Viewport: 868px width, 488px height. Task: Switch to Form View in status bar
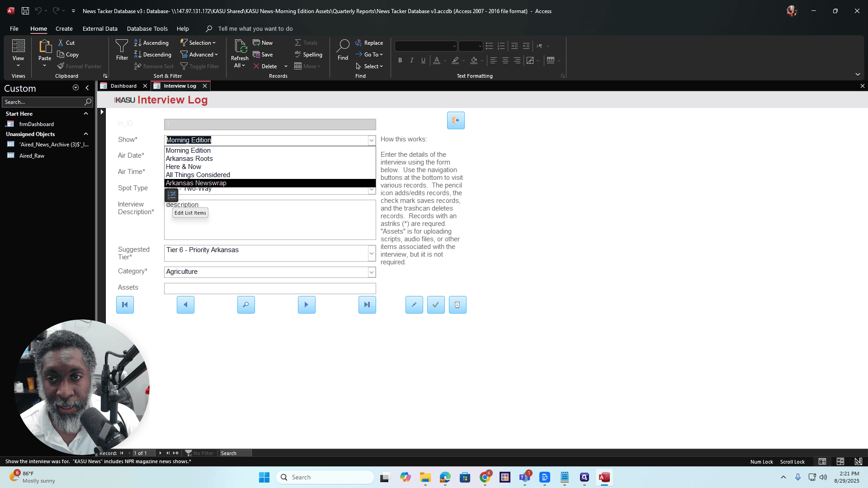click(822, 461)
